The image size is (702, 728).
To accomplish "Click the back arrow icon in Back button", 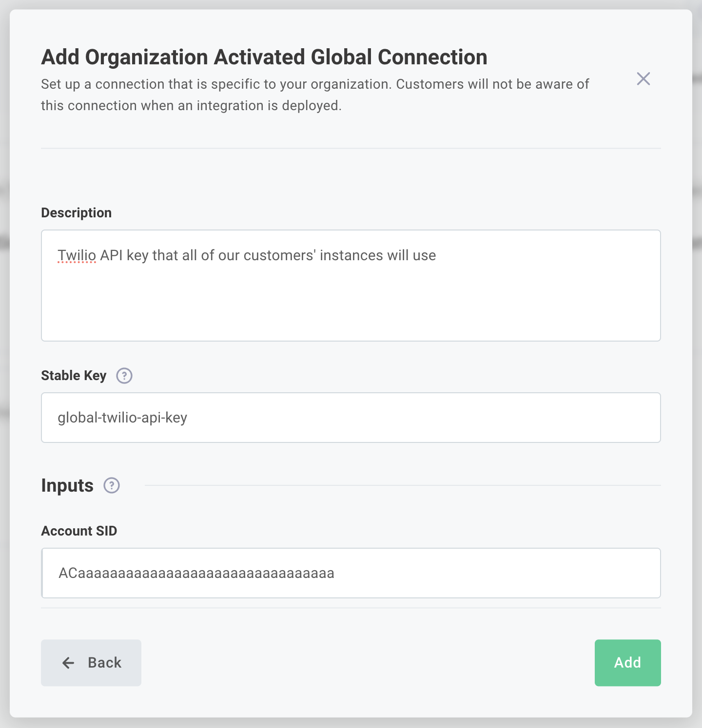I will pyautogui.click(x=68, y=663).
